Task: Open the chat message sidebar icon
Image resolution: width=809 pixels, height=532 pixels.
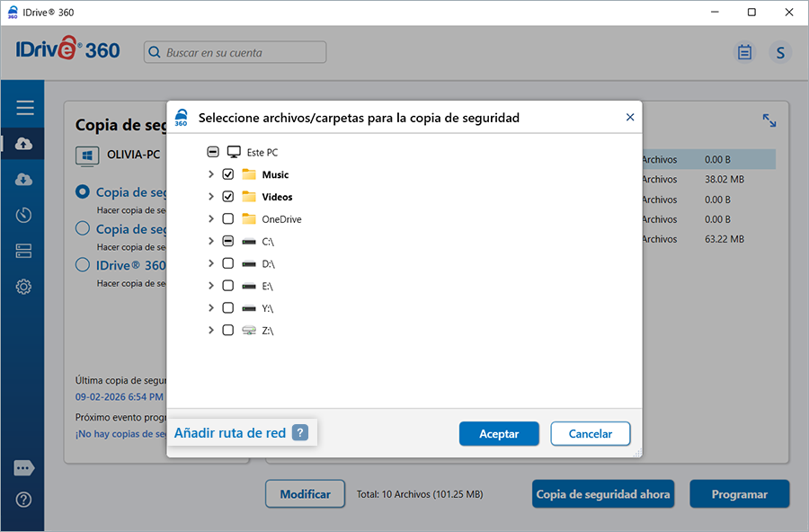Action: pyautogui.click(x=23, y=468)
